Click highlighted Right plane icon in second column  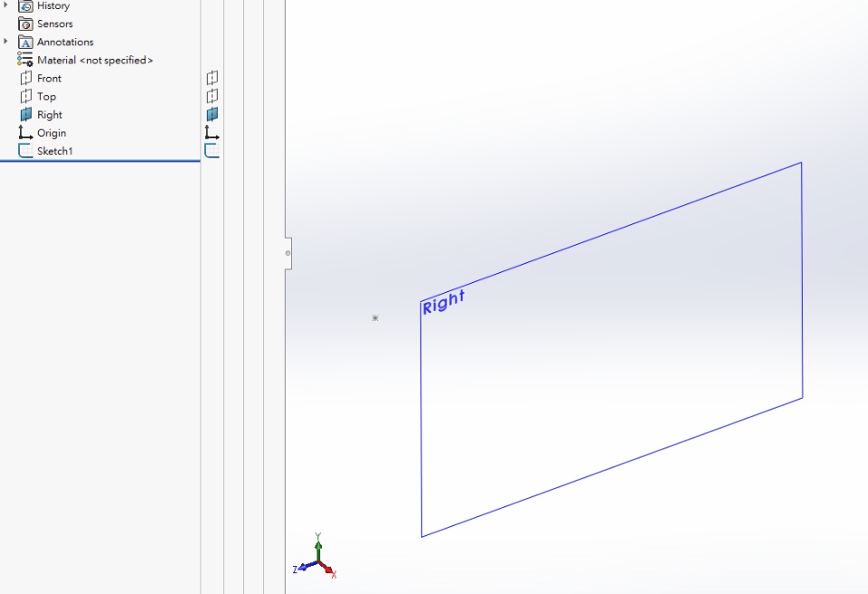click(212, 115)
